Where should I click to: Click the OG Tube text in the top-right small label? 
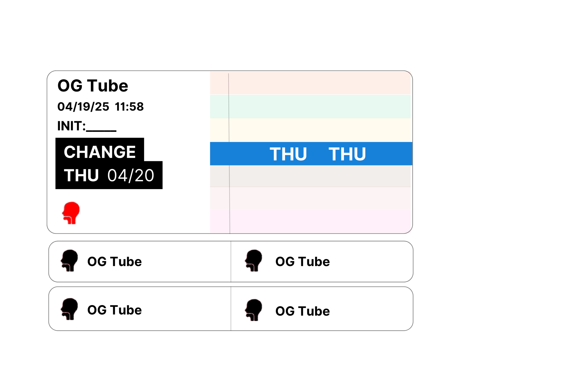[x=302, y=261]
